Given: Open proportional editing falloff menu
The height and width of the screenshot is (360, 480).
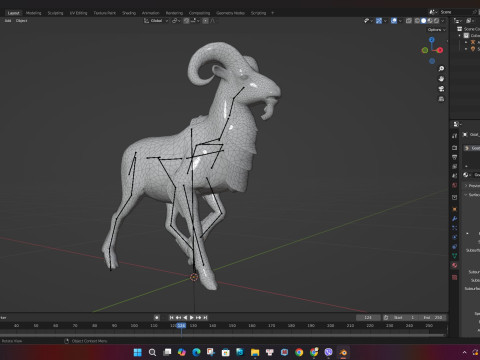Looking at the screenshot, I should [212, 21].
